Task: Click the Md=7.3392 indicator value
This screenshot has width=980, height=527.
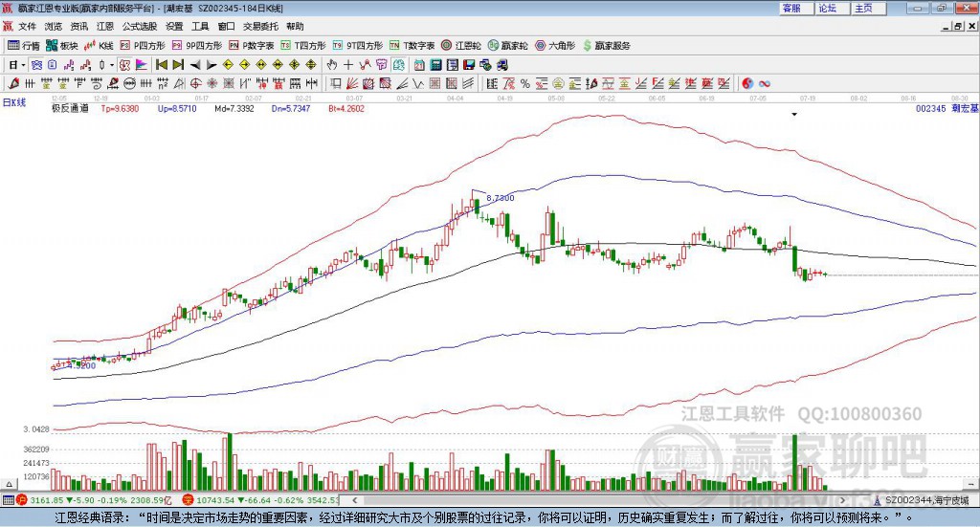Action: [x=234, y=109]
